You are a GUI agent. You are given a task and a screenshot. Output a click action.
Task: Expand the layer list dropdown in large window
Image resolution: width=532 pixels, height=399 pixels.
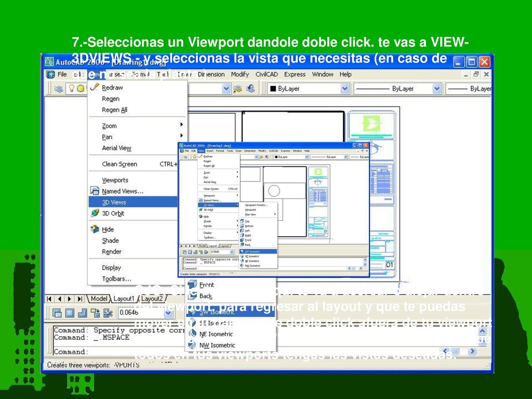tap(227, 88)
